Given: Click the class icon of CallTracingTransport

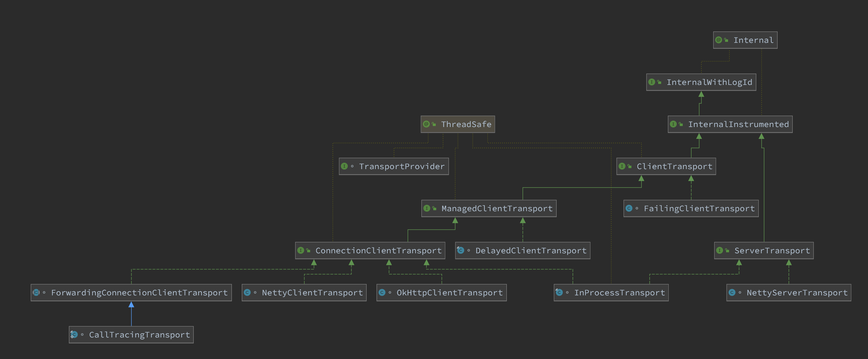Looking at the screenshot, I should tap(75, 334).
